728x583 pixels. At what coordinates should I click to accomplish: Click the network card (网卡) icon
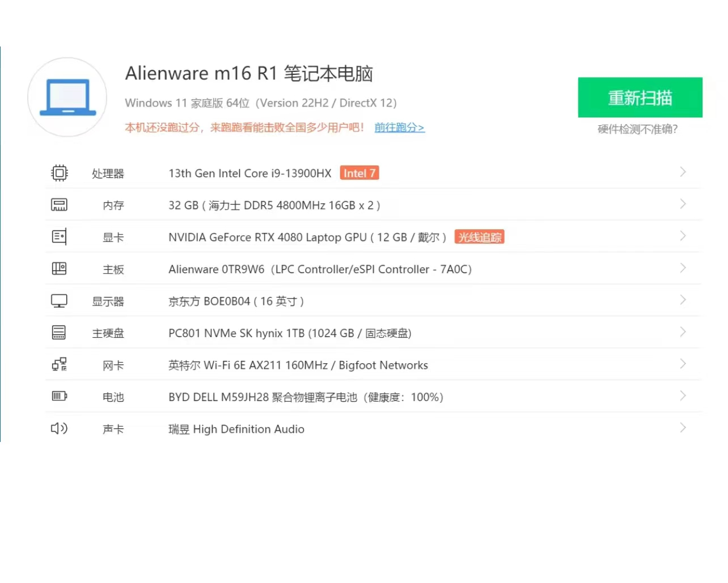[60, 364]
